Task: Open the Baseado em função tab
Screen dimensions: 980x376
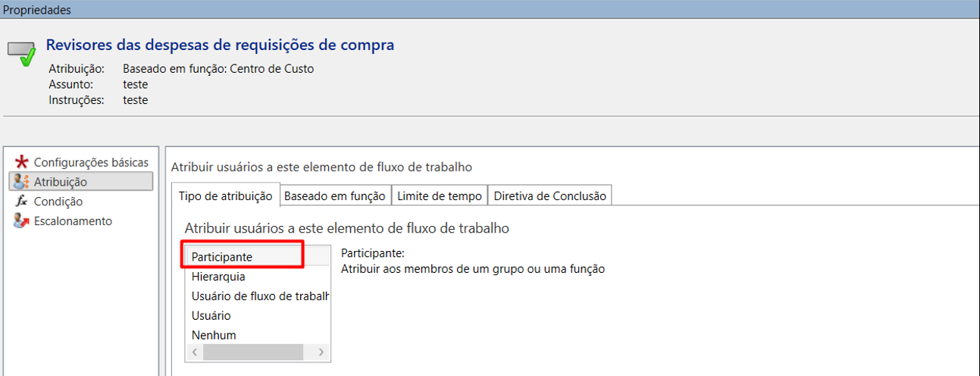Action: click(x=334, y=196)
